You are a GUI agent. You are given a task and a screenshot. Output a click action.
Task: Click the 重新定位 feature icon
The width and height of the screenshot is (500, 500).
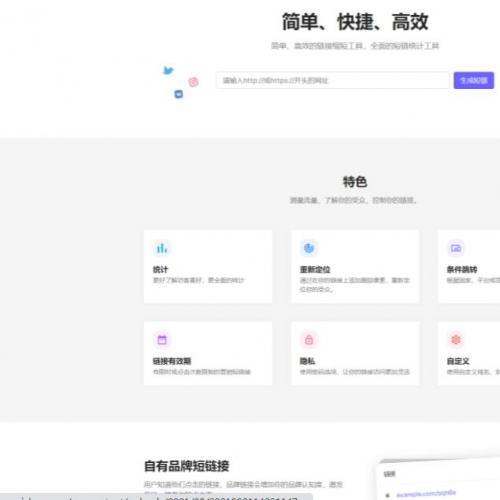pos(309,248)
